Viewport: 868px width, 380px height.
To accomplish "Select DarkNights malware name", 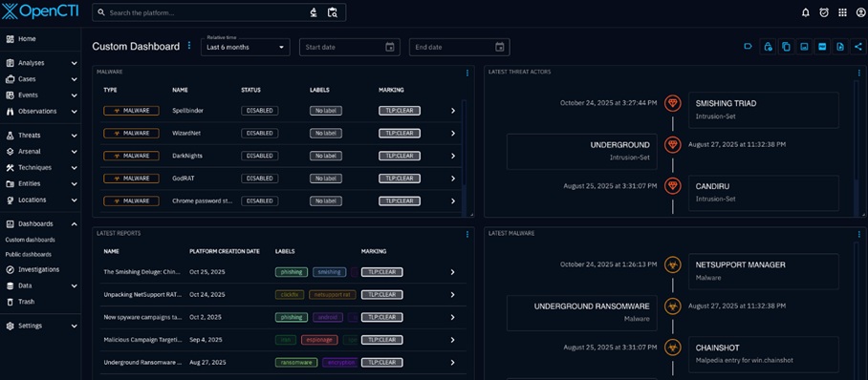I will pyautogui.click(x=187, y=156).
